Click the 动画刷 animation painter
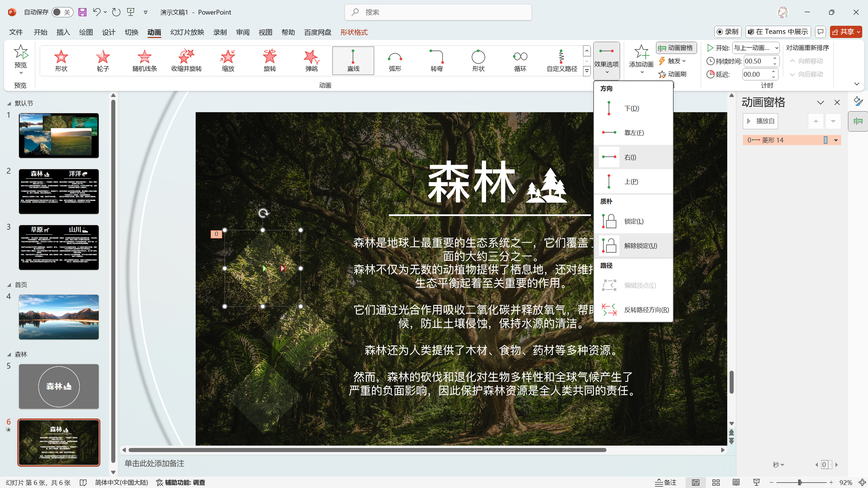Image resolution: width=868 pixels, height=488 pixels. [x=673, y=74]
